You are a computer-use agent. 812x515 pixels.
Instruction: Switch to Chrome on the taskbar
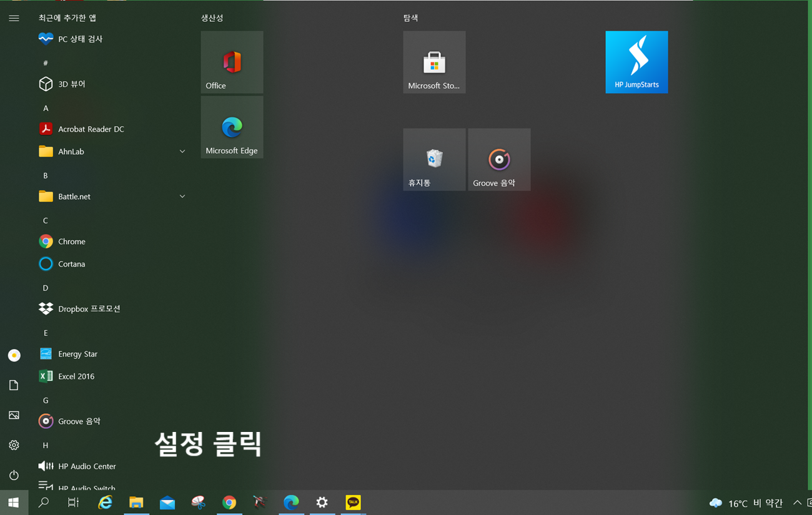click(229, 503)
